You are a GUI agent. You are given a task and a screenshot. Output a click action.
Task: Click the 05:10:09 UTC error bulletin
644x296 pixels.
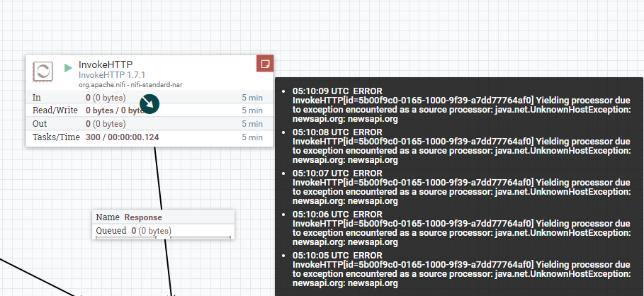(x=461, y=105)
